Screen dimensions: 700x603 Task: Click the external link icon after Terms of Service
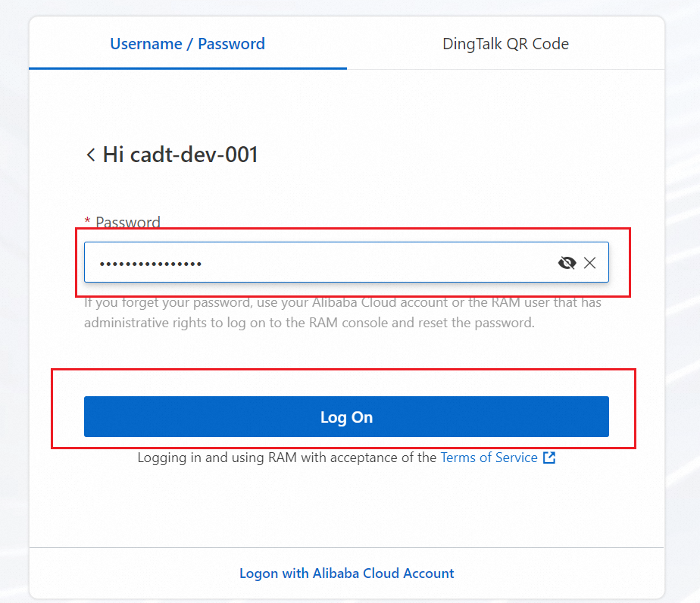click(549, 458)
